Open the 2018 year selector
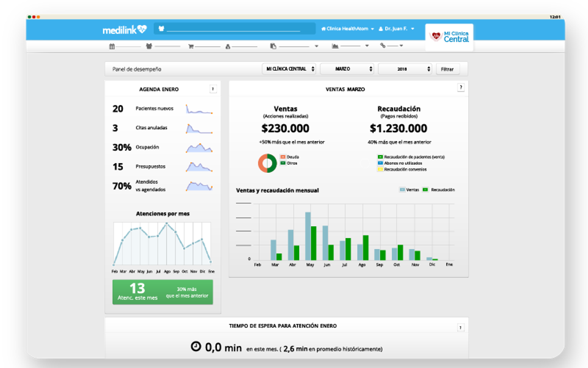The width and height of the screenshot is (588, 368). [405, 69]
